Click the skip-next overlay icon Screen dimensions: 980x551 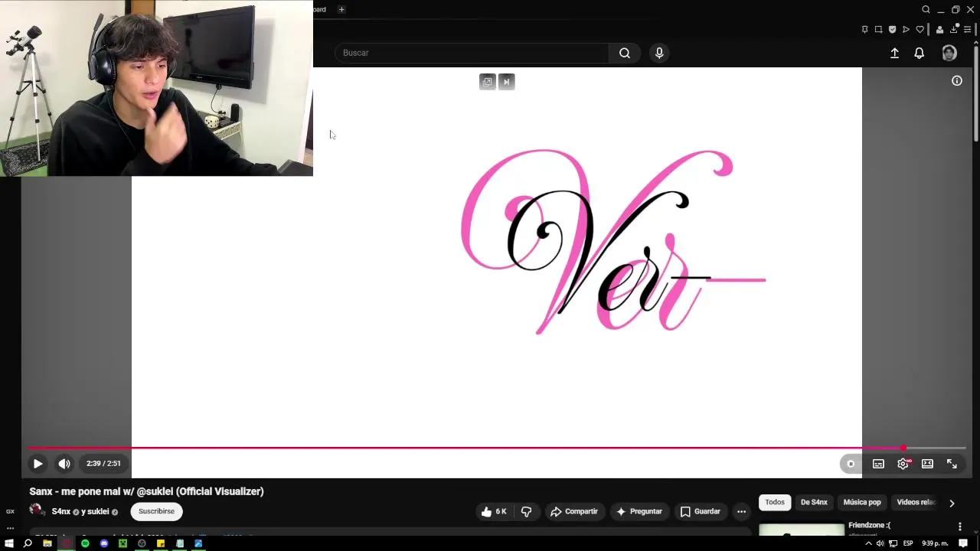(506, 82)
